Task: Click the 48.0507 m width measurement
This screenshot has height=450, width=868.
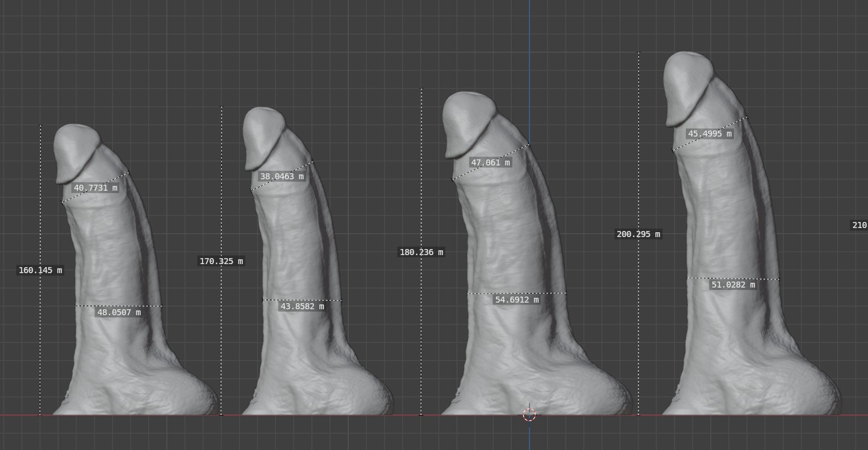Action: [119, 312]
